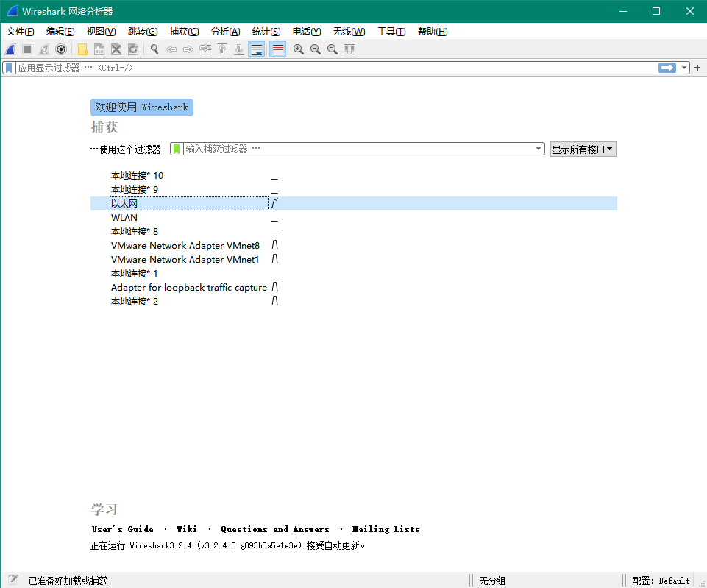
Task: Expand the capture filter combo box arrow
Action: 539,149
